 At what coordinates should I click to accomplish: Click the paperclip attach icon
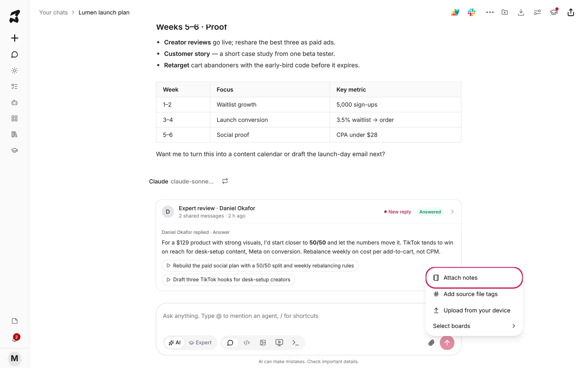coord(431,342)
